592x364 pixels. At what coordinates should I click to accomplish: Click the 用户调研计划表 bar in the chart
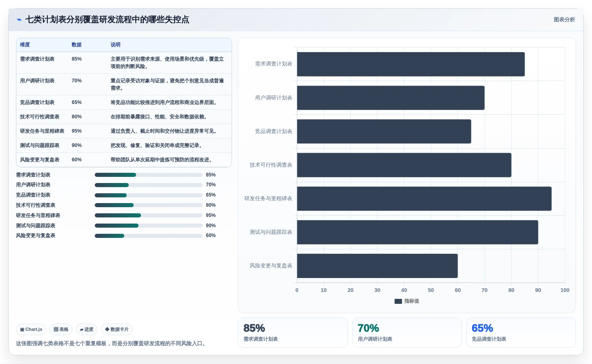391,98
